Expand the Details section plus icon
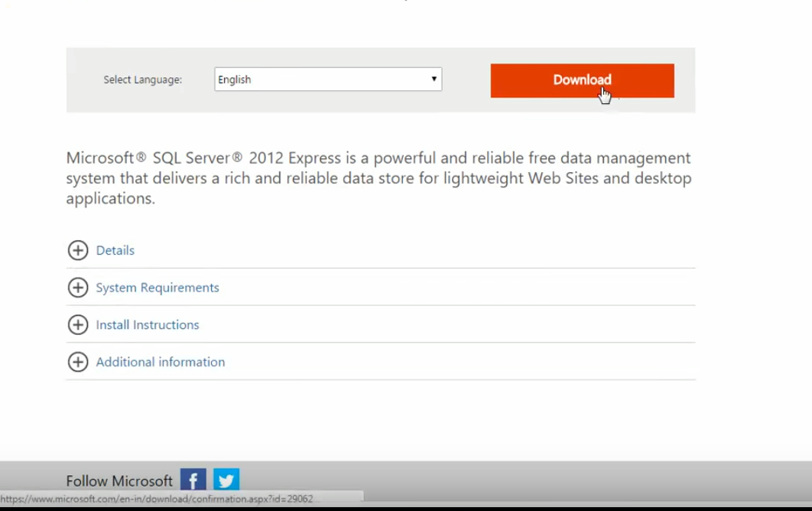 point(78,250)
